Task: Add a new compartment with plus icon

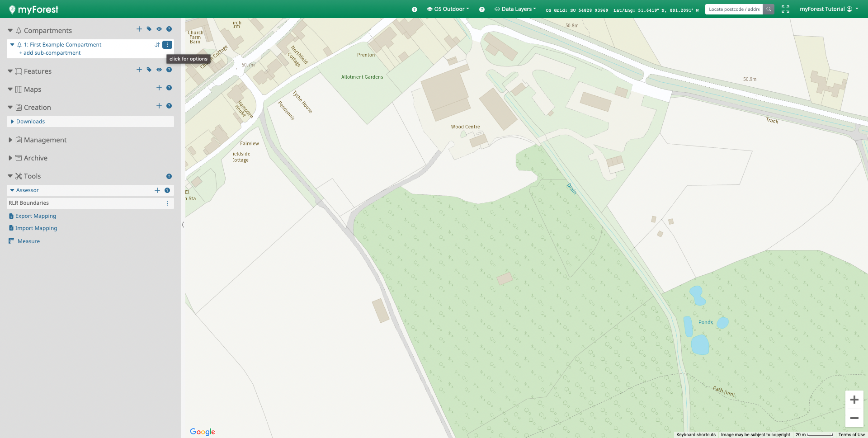Action: (x=139, y=29)
